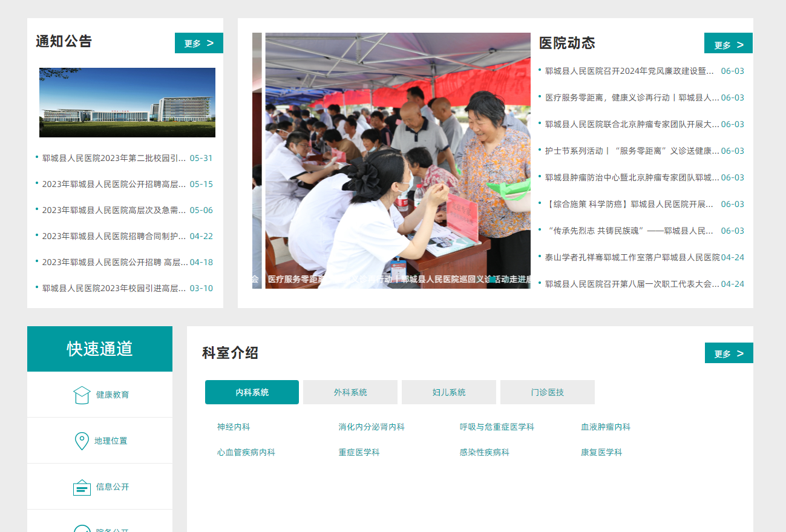The width and height of the screenshot is (786, 532).
Task: Click the 快速通道 header block
Action: pyautogui.click(x=100, y=349)
